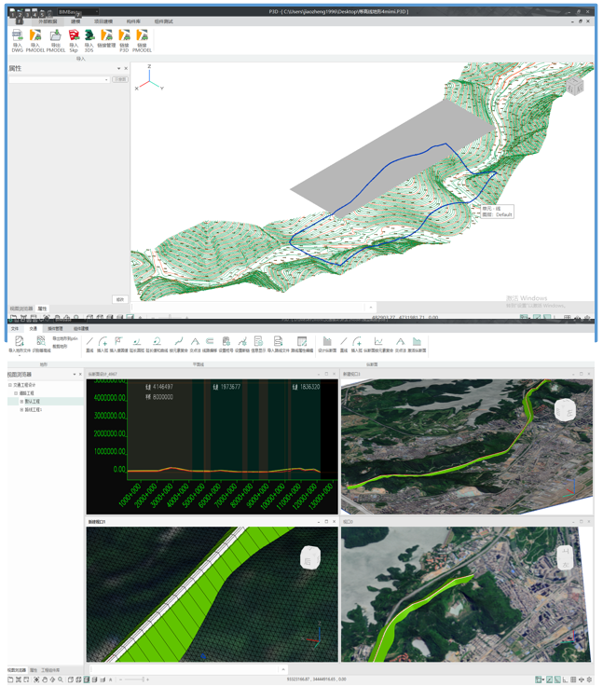
Task: Click the Import 3DS (导入3DS) icon
Action: point(89,40)
